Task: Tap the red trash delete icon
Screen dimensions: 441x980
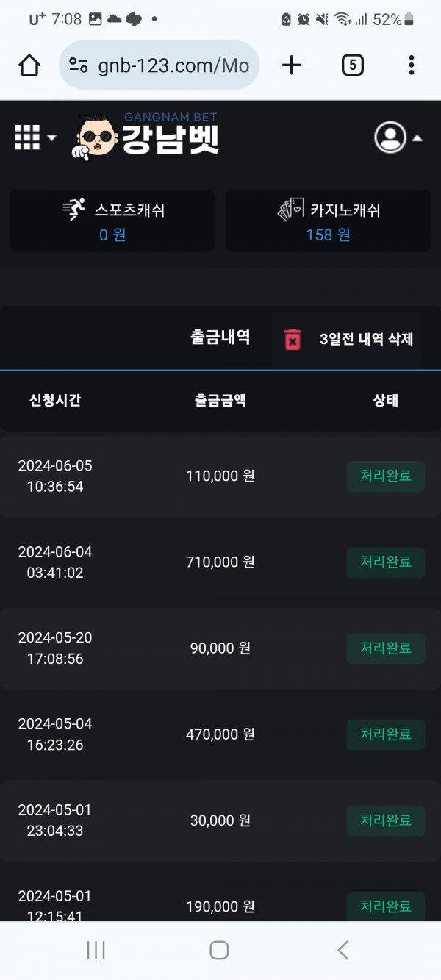Action: click(x=293, y=339)
